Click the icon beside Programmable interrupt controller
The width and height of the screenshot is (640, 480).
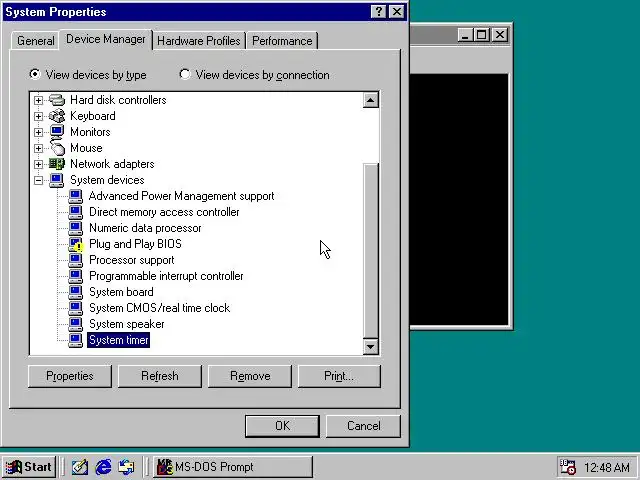click(76, 276)
